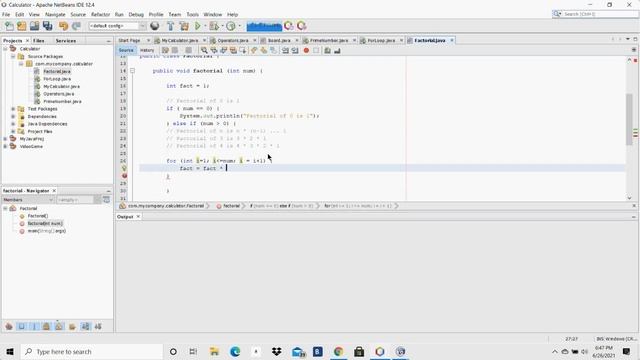The image size is (640, 360).
Task: Open the Refactor menu
Action: point(100,14)
